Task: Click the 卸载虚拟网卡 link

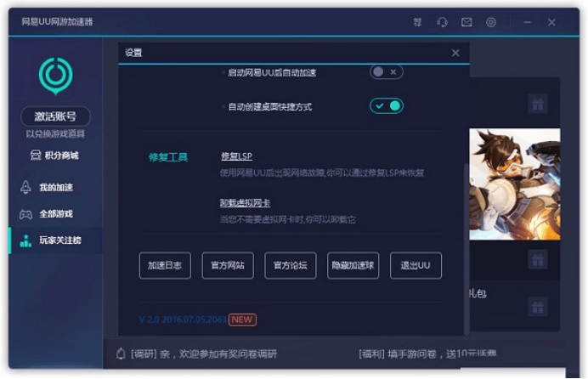Action: pyautogui.click(x=245, y=203)
